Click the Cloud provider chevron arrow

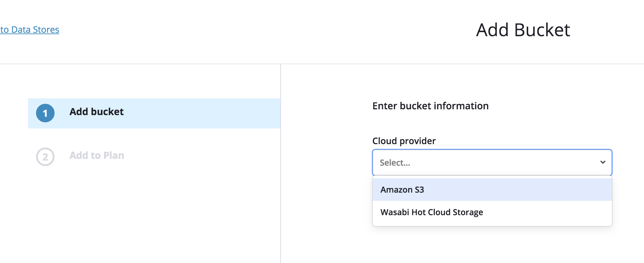pyautogui.click(x=603, y=162)
